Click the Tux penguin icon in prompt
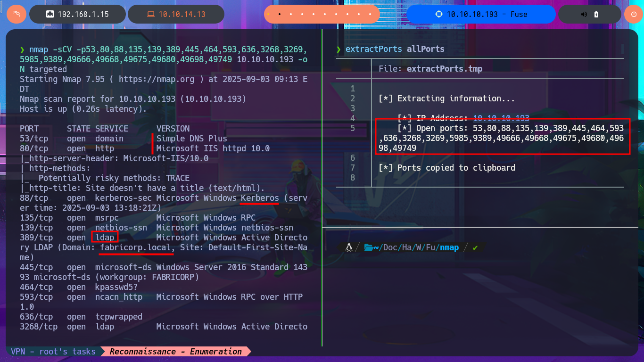Viewport: 644px width, 362px height. (349, 247)
